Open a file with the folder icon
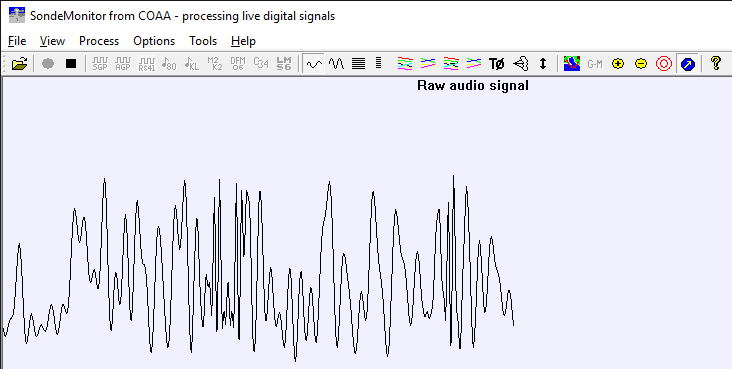Screen dimensions: 732x369 click(x=20, y=64)
